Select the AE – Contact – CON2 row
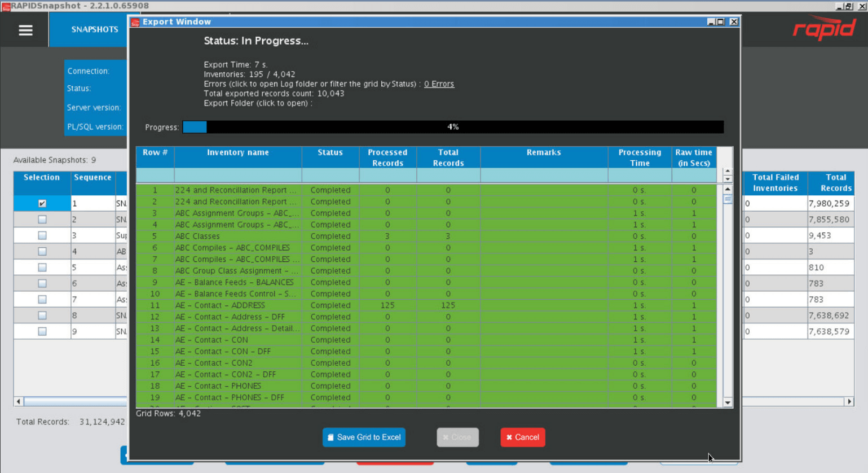 tap(426, 363)
